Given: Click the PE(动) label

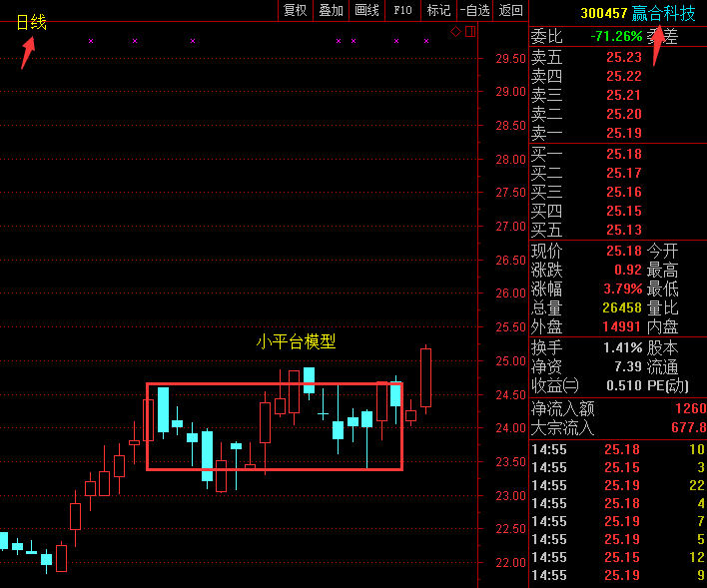Looking at the screenshot, I should 668,385.
